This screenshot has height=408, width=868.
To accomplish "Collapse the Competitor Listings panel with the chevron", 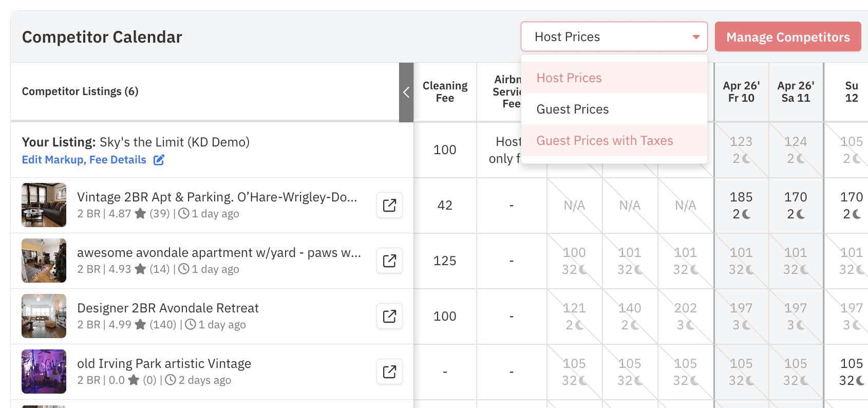I will click(x=406, y=92).
